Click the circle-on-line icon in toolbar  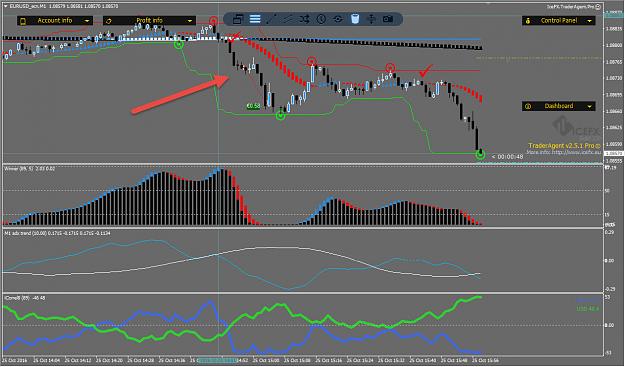[338, 19]
